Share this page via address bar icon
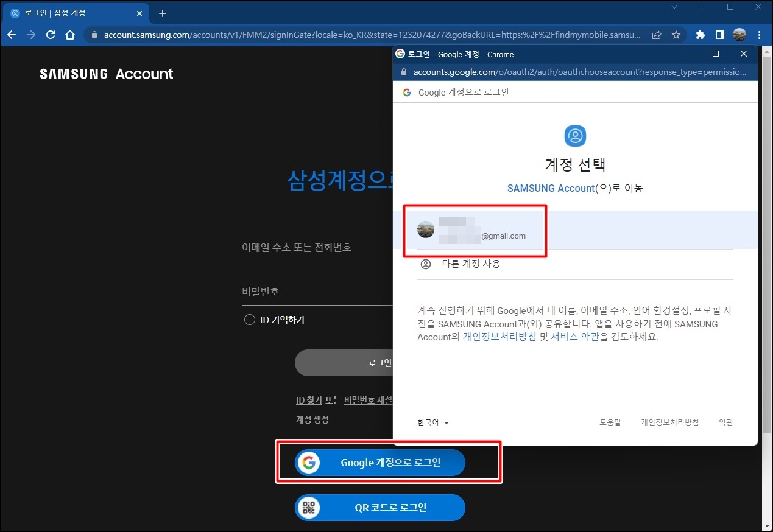 (x=657, y=35)
